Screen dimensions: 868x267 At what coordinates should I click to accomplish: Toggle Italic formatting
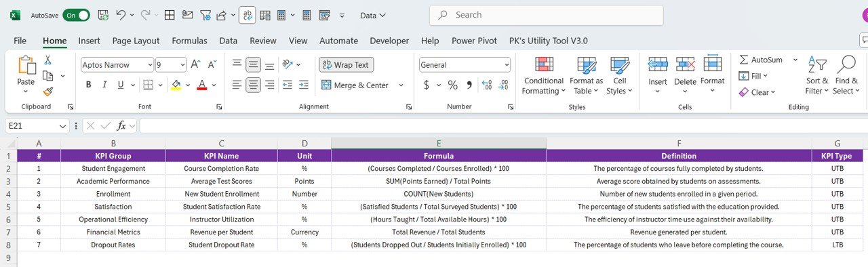(x=105, y=85)
